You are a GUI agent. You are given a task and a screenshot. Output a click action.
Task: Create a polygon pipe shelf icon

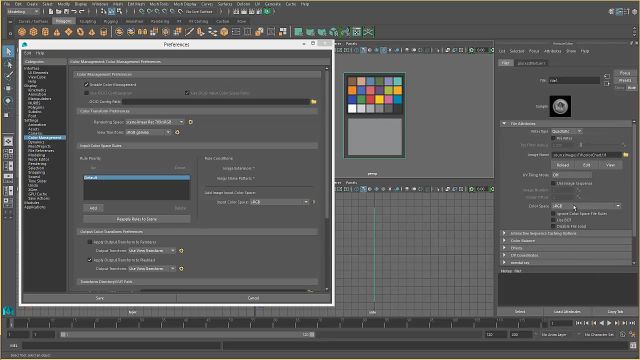click(x=104, y=32)
